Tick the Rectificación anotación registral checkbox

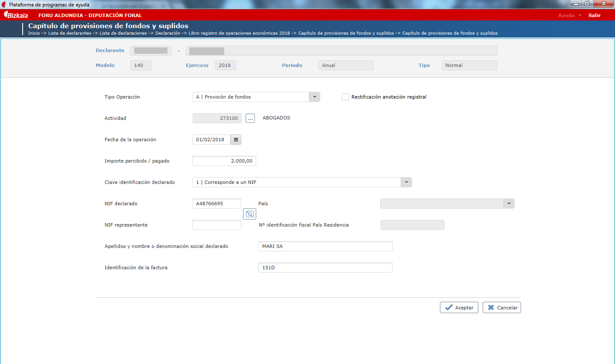(346, 97)
